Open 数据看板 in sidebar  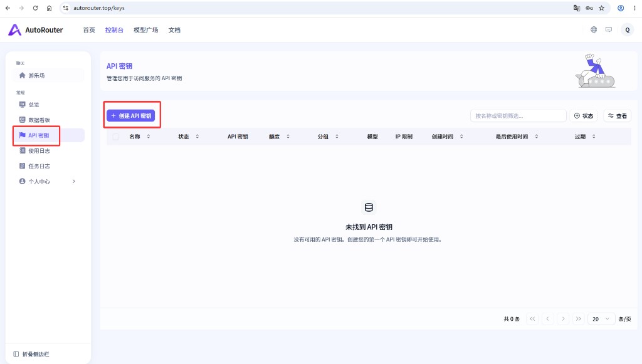(48, 120)
